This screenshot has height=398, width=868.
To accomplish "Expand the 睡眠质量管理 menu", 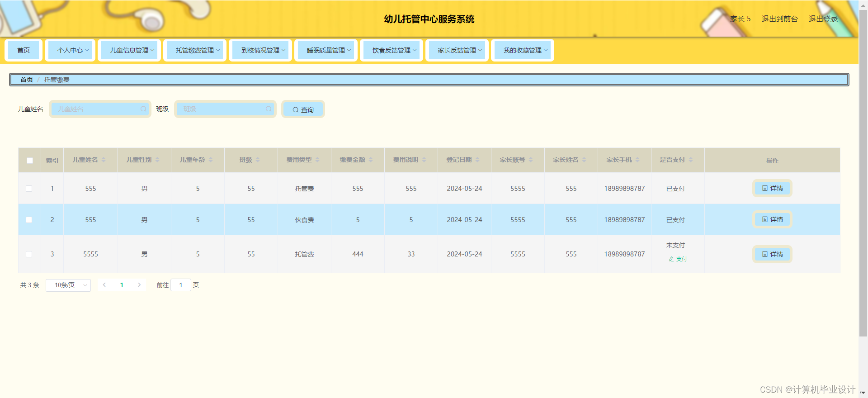I will click(326, 50).
